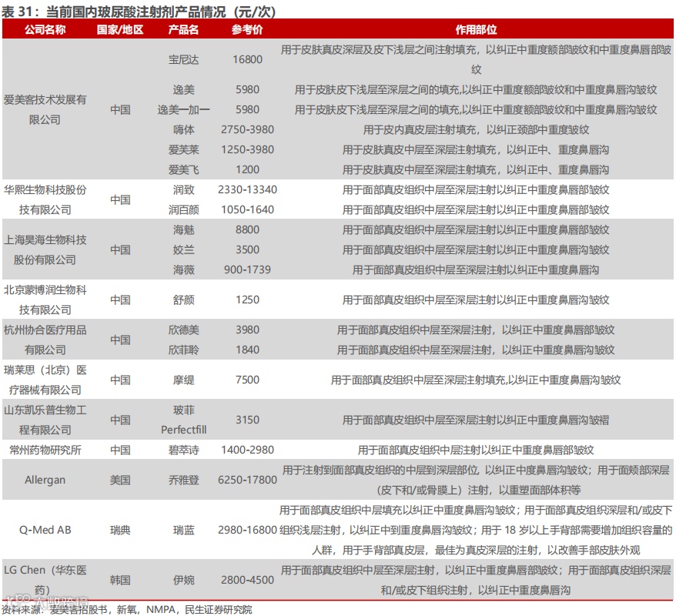This screenshot has width=676, height=616.
Task: Select product name 爱美飞
Action: (184, 169)
